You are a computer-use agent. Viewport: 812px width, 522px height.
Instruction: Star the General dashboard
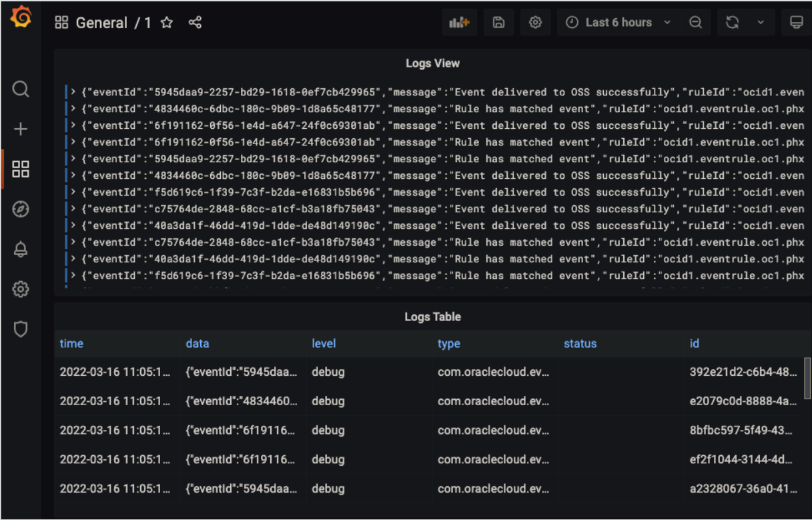[x=165, y=22]
